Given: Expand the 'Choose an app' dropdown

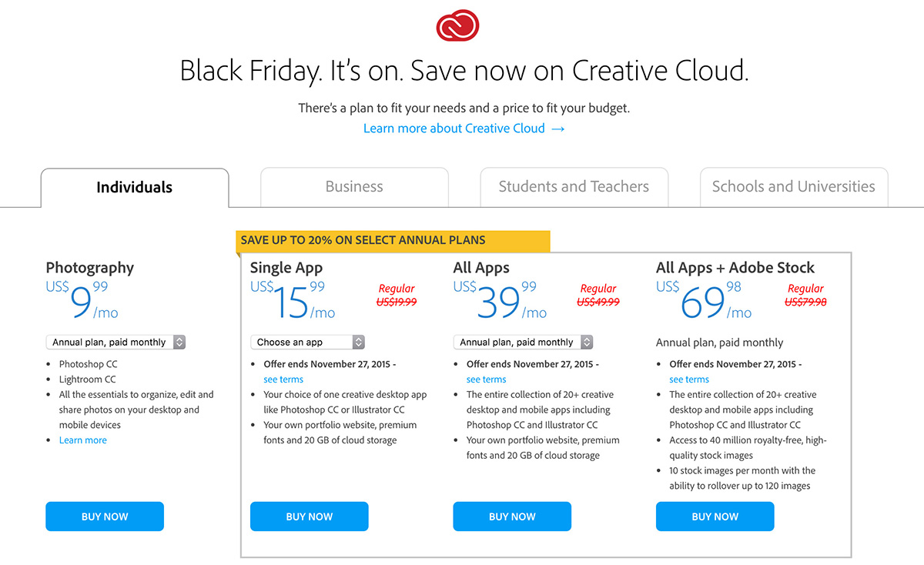Looking at the screenshot, I should (x=307, y=342).
